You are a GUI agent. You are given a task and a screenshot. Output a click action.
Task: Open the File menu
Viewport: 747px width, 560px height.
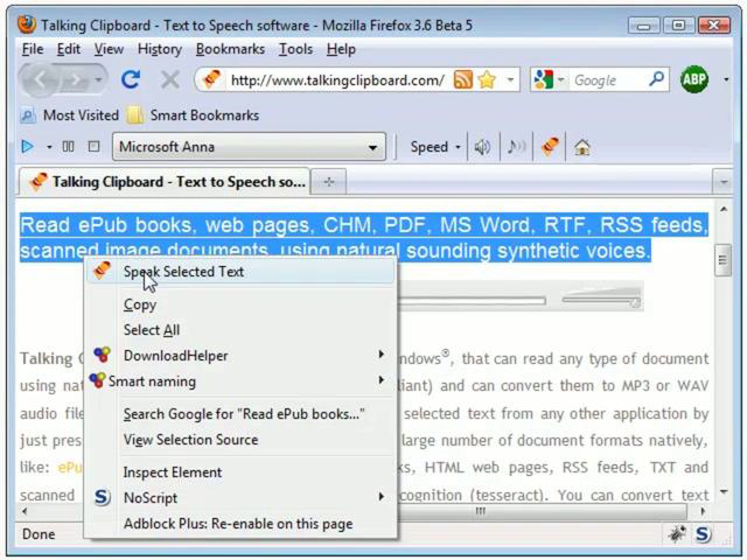pos(32,49)
